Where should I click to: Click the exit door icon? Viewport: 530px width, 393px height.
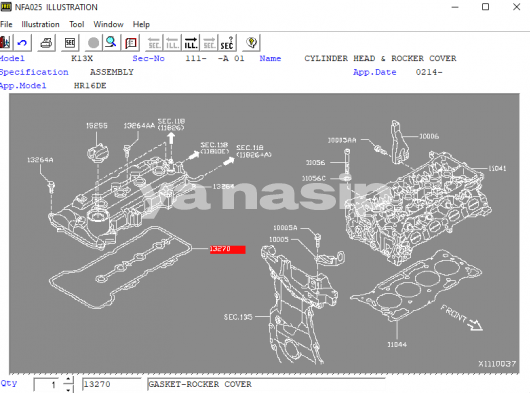6,43
